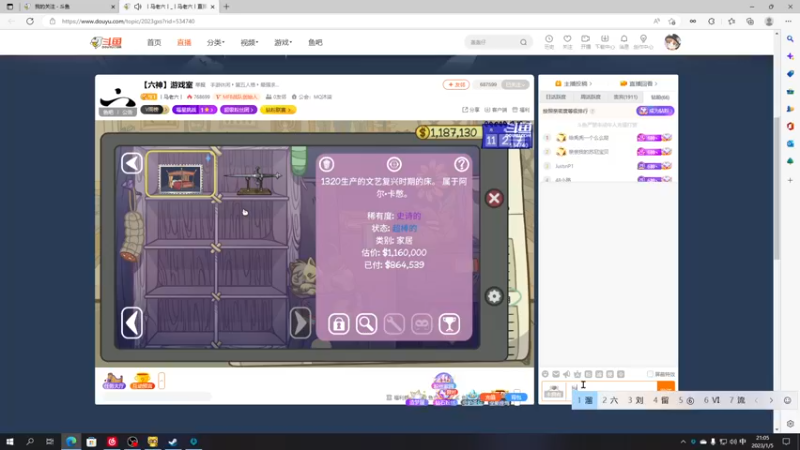This screenshot has height=450, width=800.
Task: Open a new browser tab
Action: (x=227, y=7)
